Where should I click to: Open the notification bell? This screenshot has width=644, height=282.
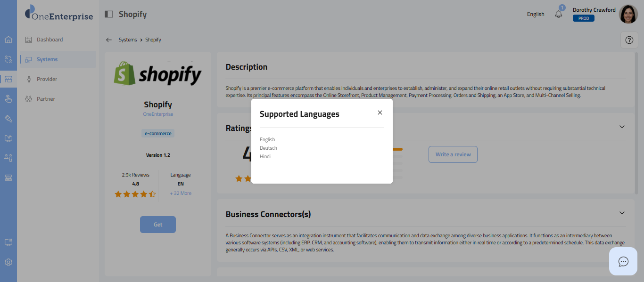click(x=559, y=14)
